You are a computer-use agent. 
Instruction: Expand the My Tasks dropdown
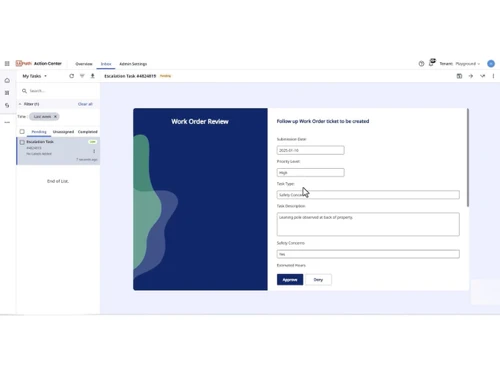[x=35, y=76]
